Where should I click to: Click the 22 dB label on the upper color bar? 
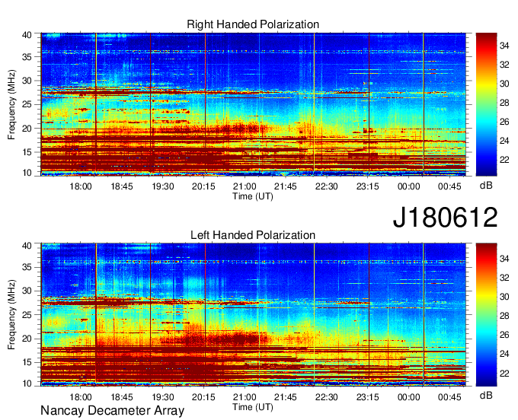pyautogui.click(x=504, y=160)
